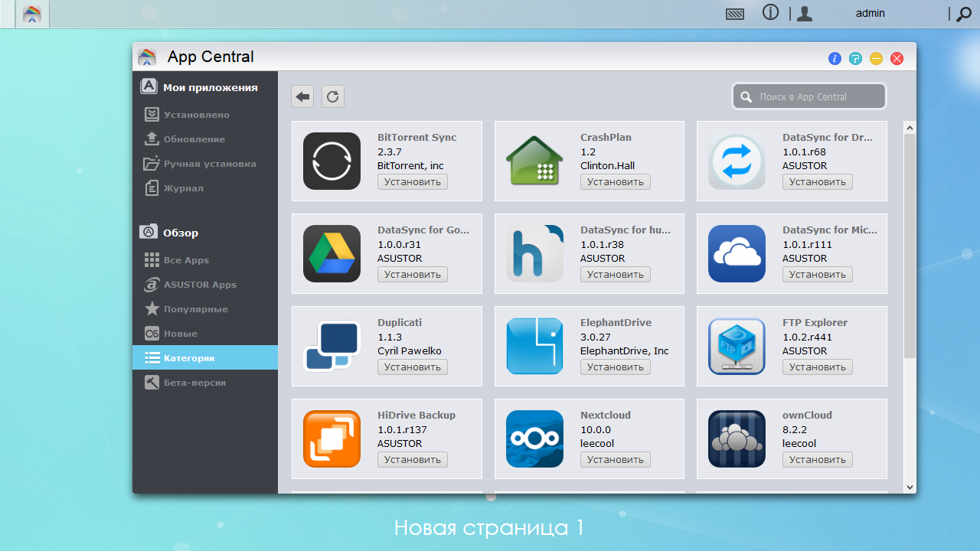Click the Поиск в App Central search field

[x=809, y=96]
